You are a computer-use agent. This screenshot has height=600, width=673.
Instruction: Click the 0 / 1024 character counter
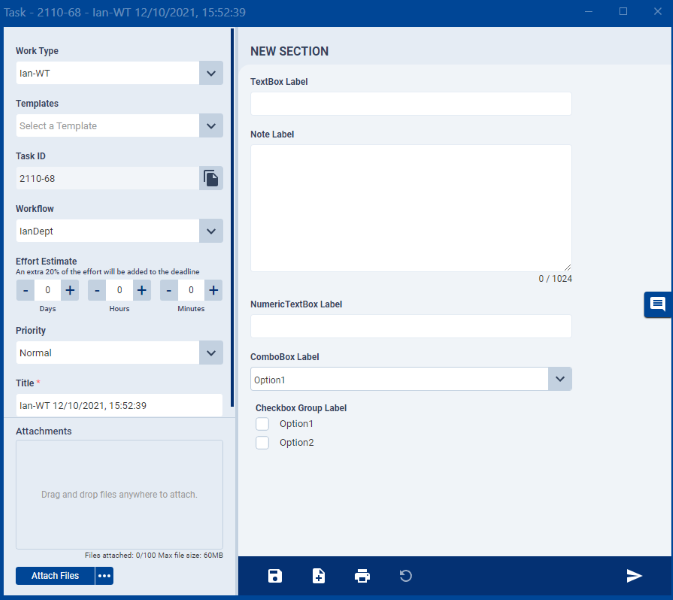555,279
